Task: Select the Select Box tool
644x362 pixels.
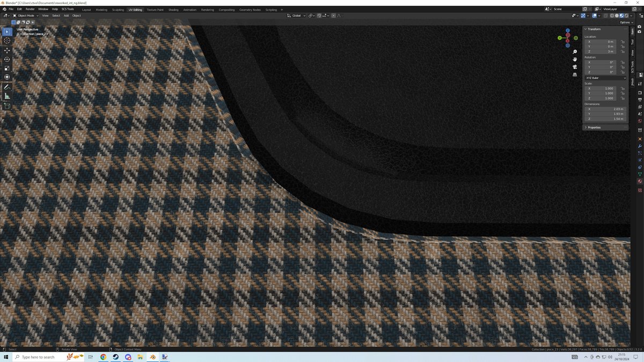Action: click(x=7, y=32)
